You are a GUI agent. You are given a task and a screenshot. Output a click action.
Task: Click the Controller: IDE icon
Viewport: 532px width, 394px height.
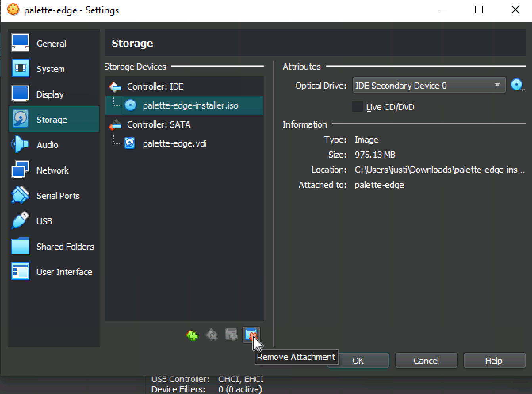(x=115, y=86)
